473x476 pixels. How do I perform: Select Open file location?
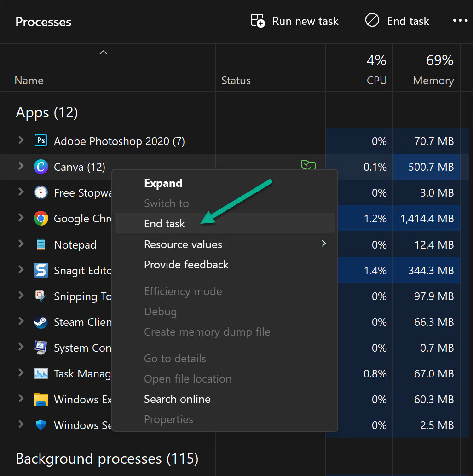pos(225,379)
